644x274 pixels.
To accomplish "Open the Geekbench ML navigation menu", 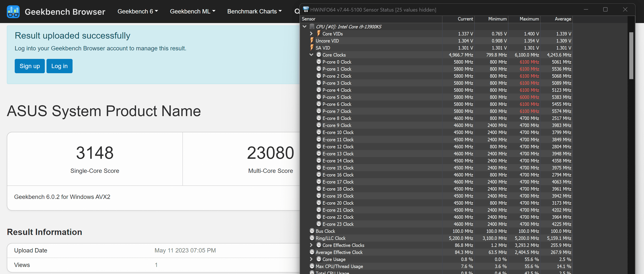I will pos(192,12).
